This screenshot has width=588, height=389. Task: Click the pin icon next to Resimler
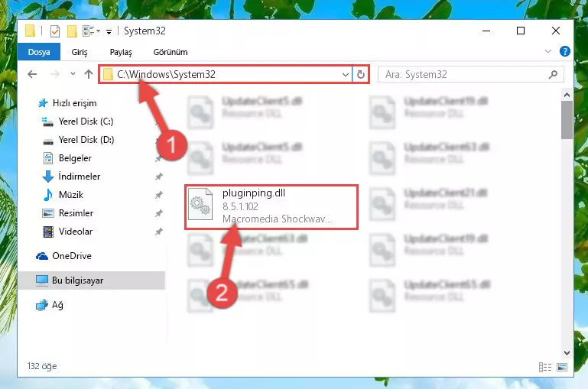pyautogui.click(x=159, y=213)
